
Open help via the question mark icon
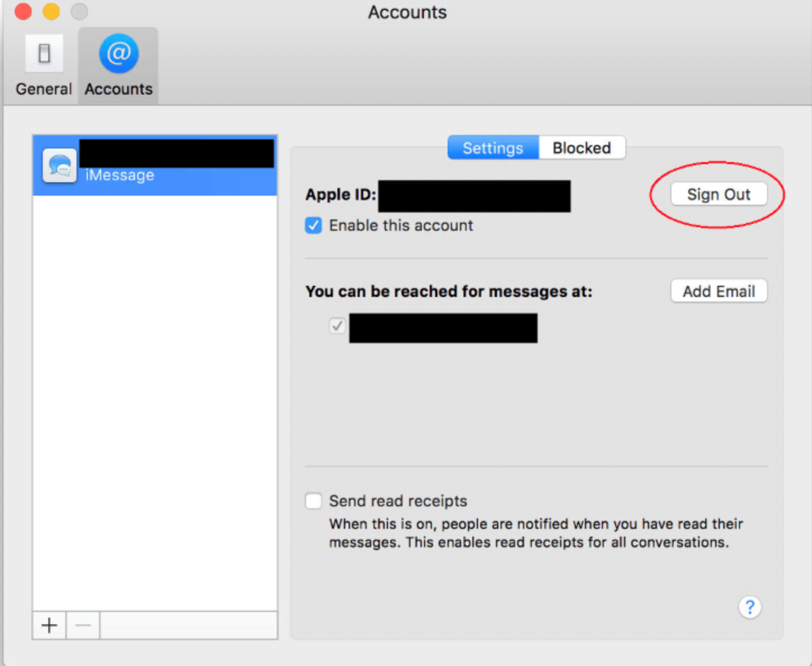point(750,607)
